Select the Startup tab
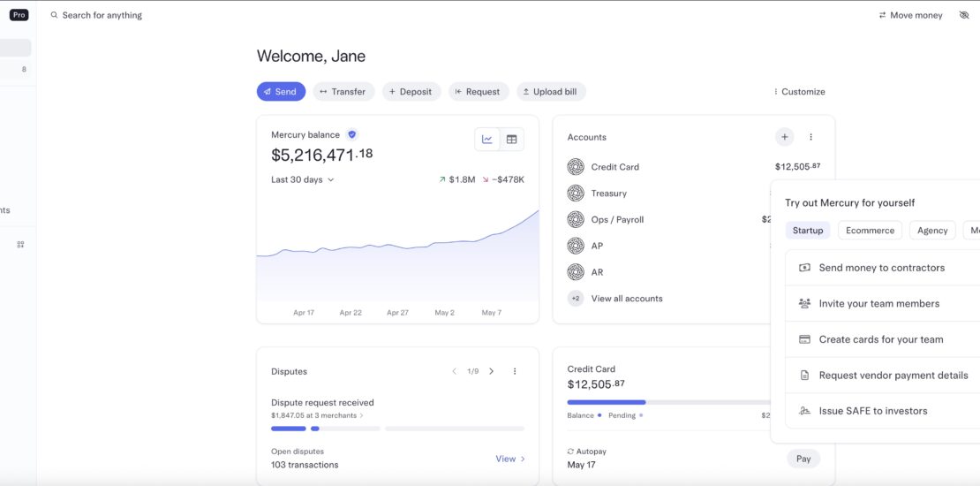This screenshot has height=486, width=980. 808,230
